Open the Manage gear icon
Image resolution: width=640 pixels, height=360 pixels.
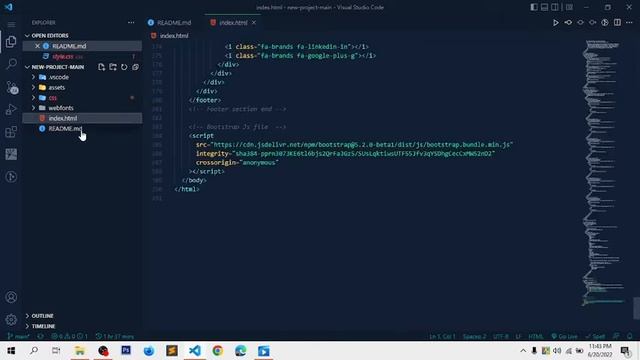coord(11,320)
